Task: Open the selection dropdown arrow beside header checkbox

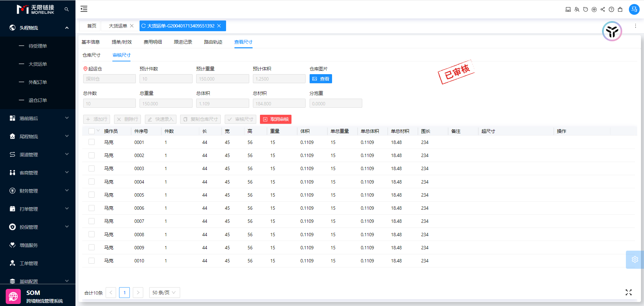Action: (x=98, y=131)
